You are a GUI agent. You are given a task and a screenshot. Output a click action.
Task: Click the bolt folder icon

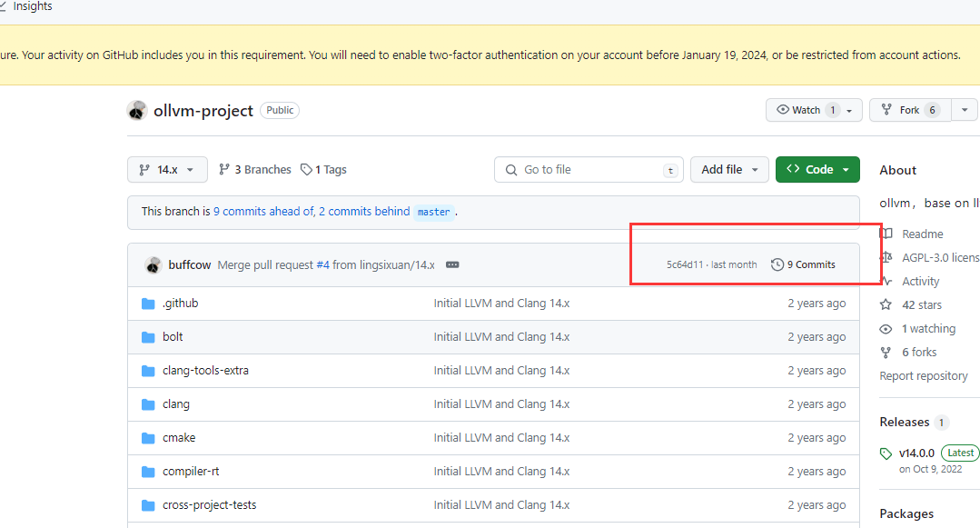click(x=148, y=338)
